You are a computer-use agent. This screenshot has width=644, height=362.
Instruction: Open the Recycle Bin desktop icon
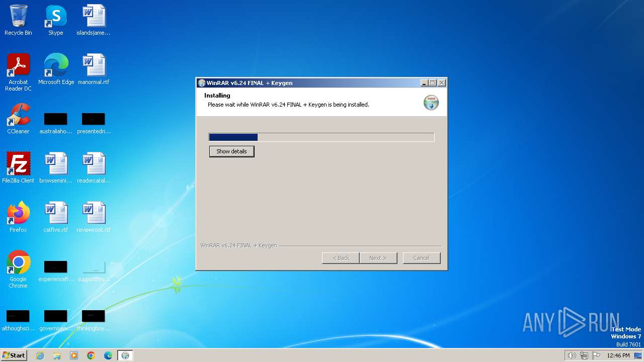click(x=18, y=20)
